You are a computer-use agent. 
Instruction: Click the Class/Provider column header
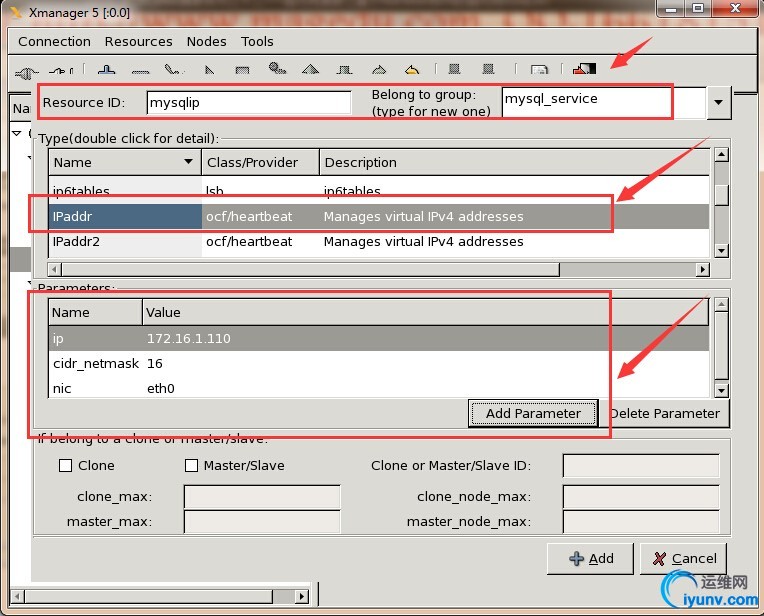[x=261, y=162]
